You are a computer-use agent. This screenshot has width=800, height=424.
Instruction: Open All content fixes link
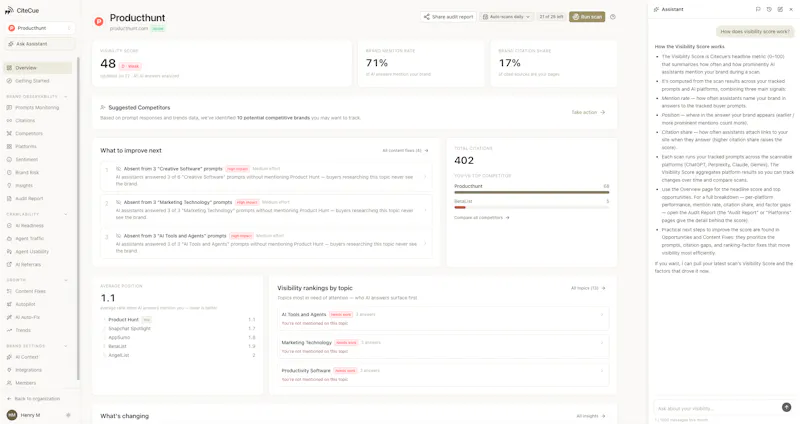tap(406, 151)
